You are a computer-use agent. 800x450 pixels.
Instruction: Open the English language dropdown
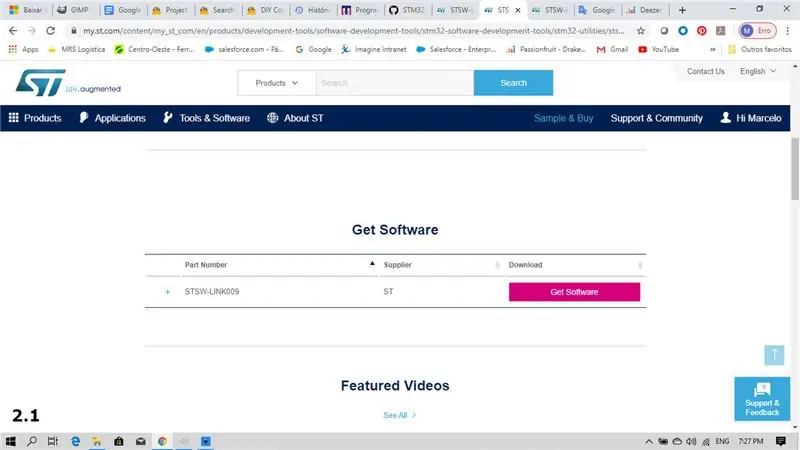tap(758, 71)
